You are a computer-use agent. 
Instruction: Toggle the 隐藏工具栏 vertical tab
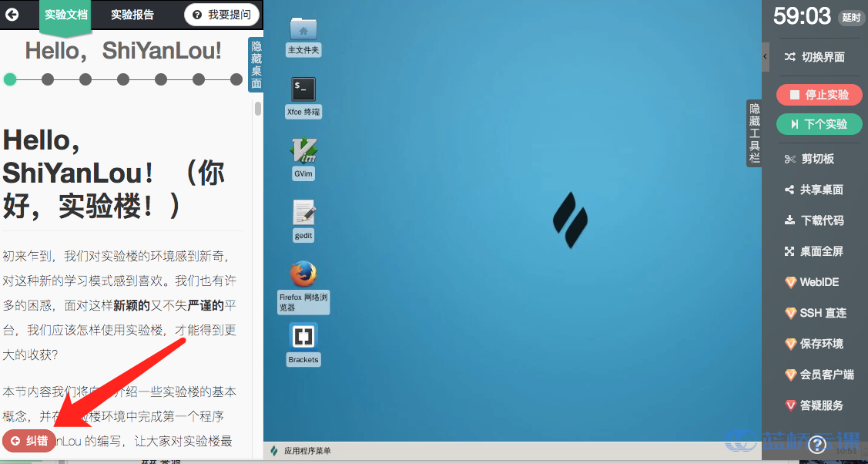[755, 133]
